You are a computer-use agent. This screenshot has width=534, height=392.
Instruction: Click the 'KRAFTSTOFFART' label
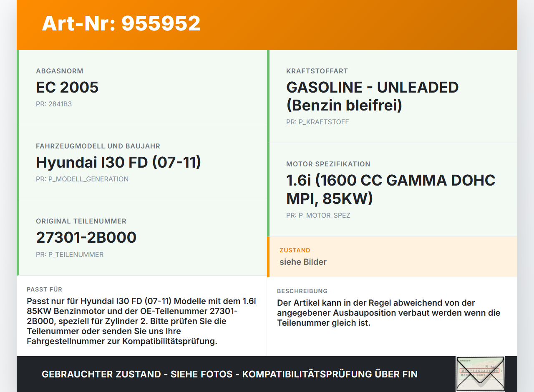point(317,71)
